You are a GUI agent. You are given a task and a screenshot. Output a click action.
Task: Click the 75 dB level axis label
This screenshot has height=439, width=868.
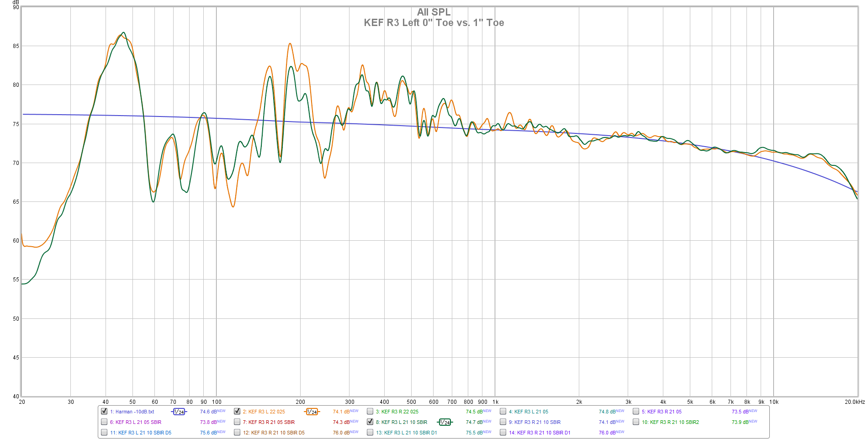[16, 124]
